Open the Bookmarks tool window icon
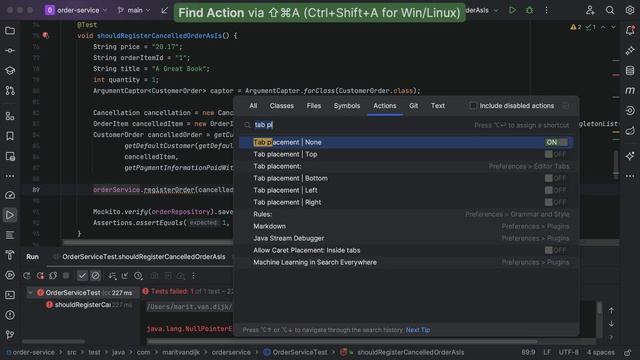 click(x=10, y=136)
